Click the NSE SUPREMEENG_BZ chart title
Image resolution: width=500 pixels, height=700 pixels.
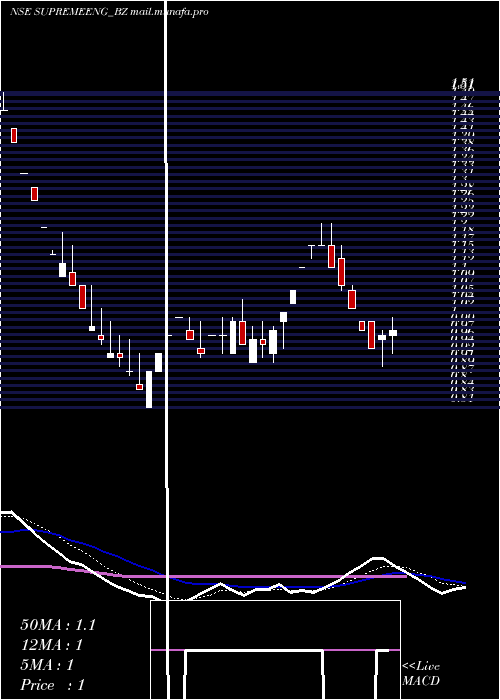(x=69, y=12)
